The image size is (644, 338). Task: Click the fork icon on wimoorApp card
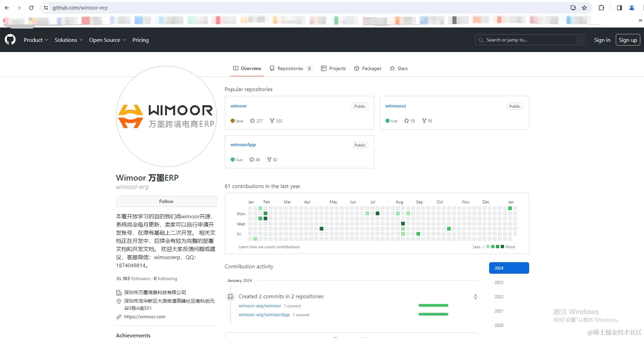pyautogui.click(x=269, y=159)
